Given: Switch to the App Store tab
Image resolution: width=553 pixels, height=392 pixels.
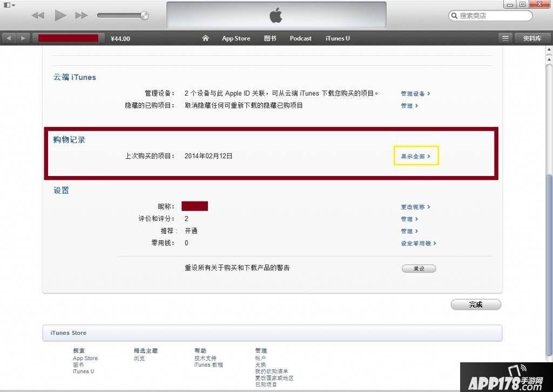Looking at the screenshot, I should [x=236, y=38].
